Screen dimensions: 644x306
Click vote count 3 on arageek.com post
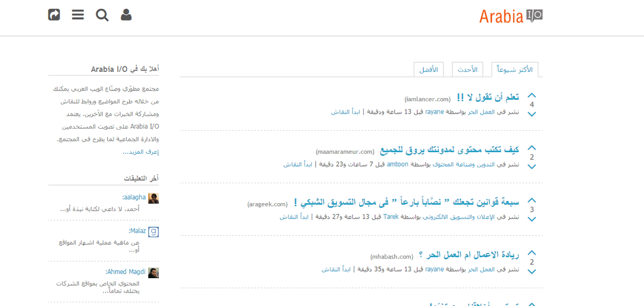coord(532,210)
